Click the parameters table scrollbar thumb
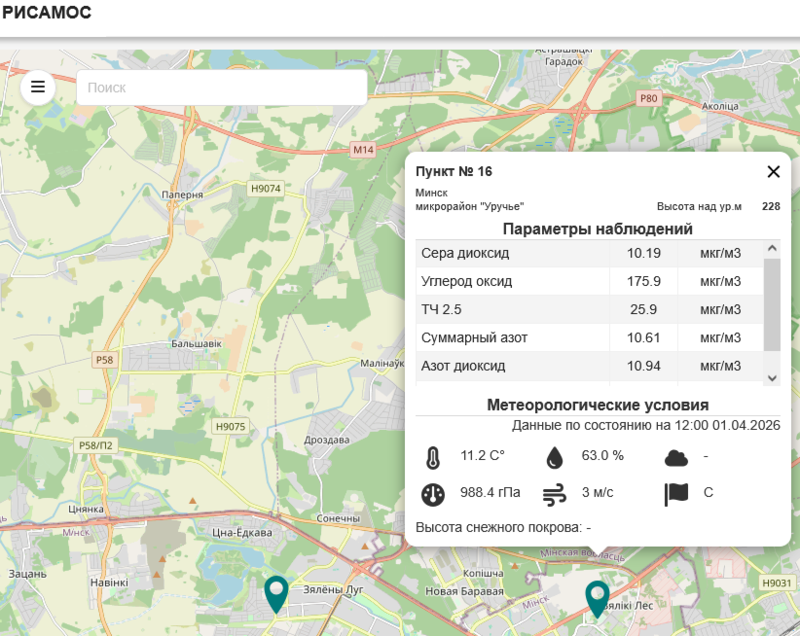The height and width of the screenshot is (636, 800). 771,304
